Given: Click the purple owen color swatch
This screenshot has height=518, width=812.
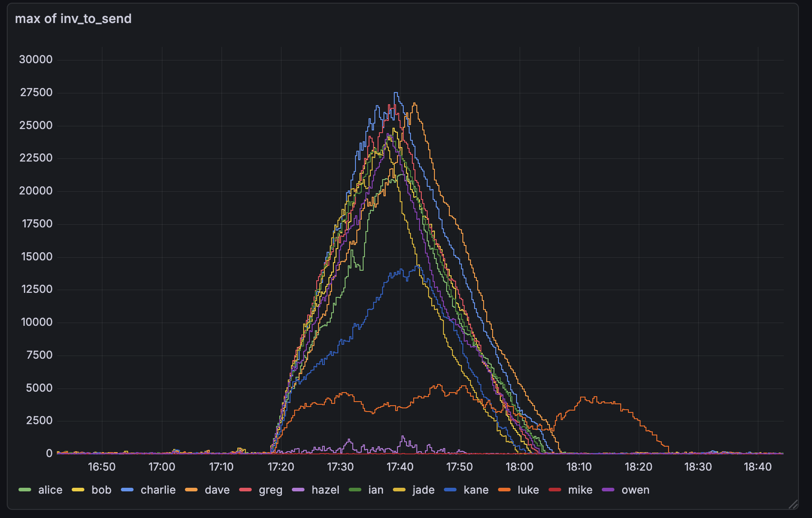Looking at the screenshot, I should coord(608,490).
